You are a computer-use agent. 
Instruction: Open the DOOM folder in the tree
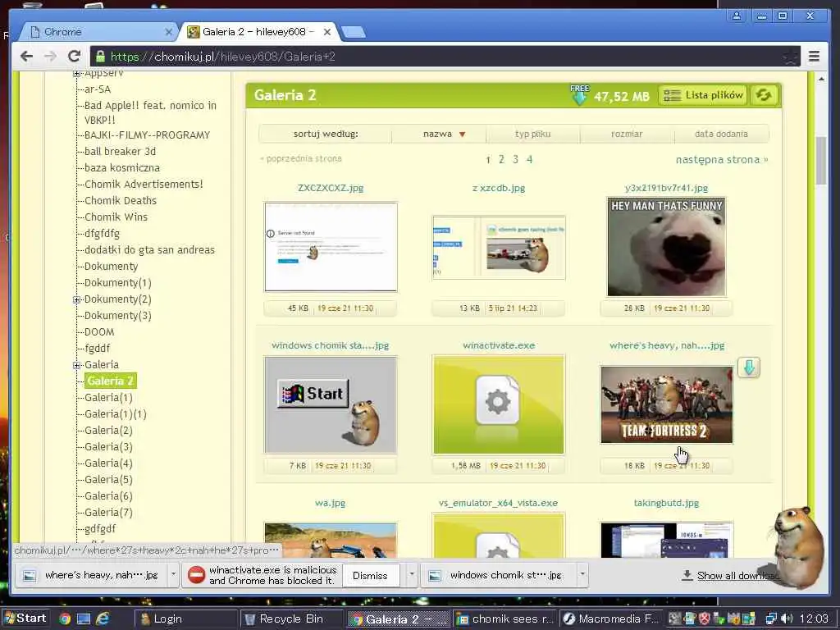99,332
